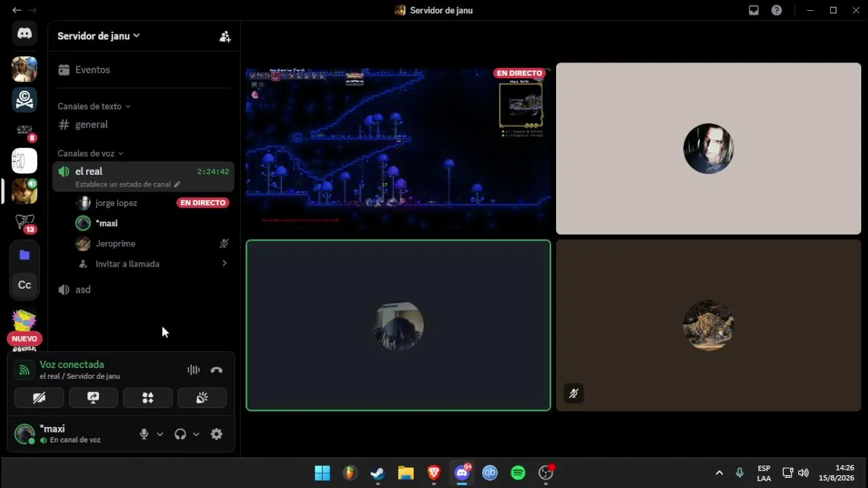Image resolution: width=868 pixels, height=488 pixels.
Task: Open the skull and crossbones server
Action: (24, 100)
